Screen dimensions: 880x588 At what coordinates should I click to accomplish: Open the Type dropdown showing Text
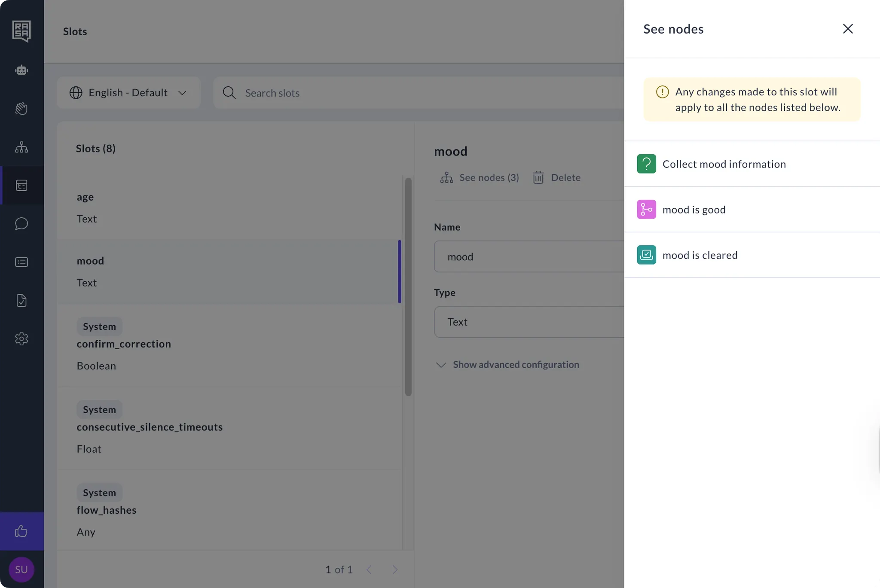(x=529, y=322)
